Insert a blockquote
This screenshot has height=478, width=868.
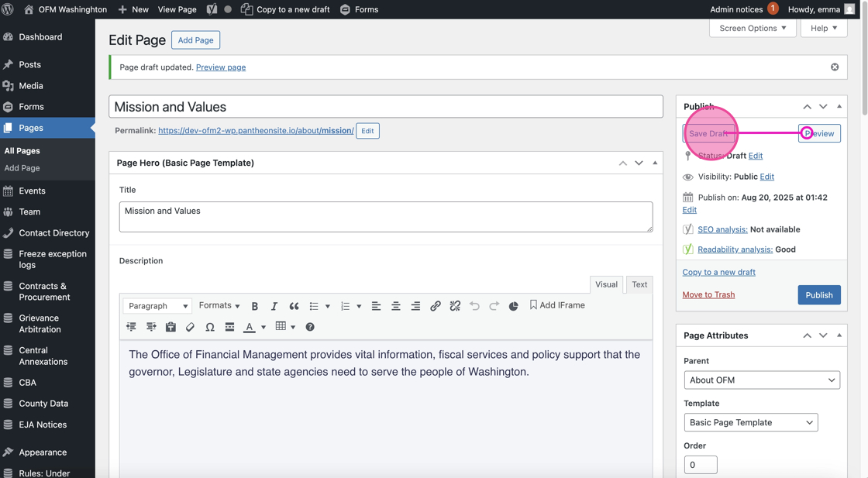click(294, 306)
